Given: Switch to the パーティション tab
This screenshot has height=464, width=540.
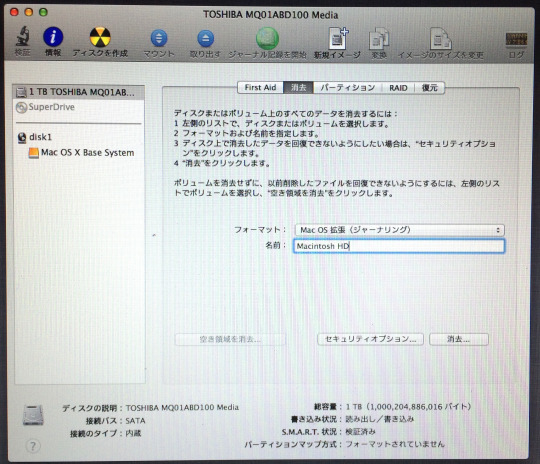Looking at the screenshot, I should 347,87.
